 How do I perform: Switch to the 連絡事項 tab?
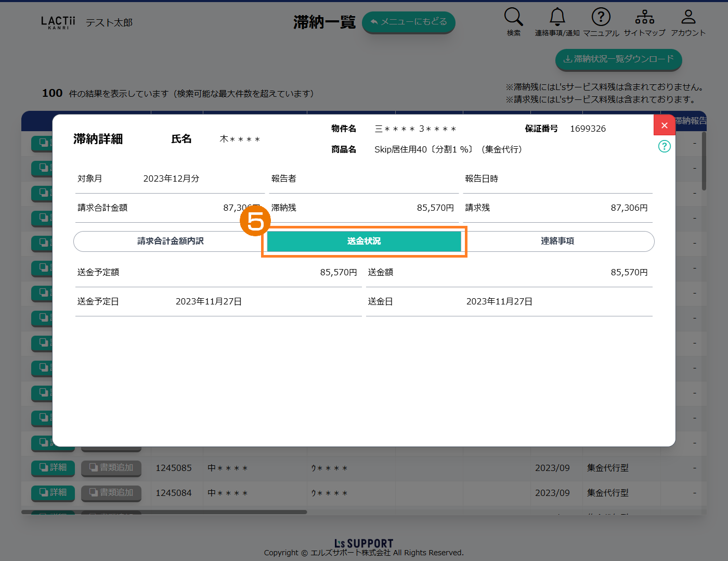click(557, 241)
